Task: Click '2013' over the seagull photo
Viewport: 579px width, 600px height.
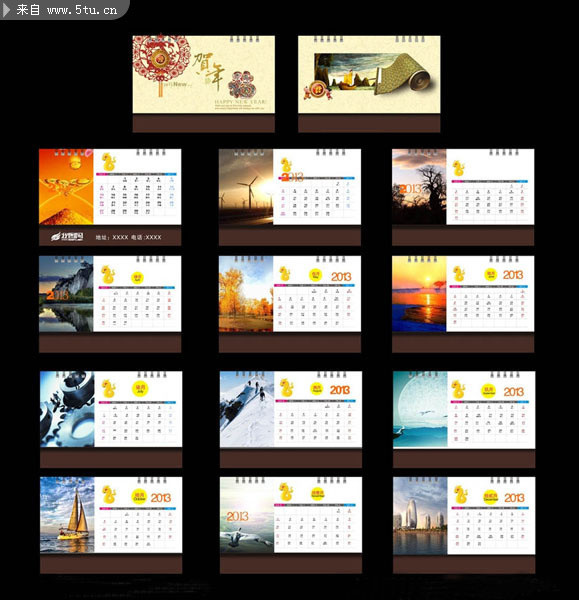Action: coord(238,517)
